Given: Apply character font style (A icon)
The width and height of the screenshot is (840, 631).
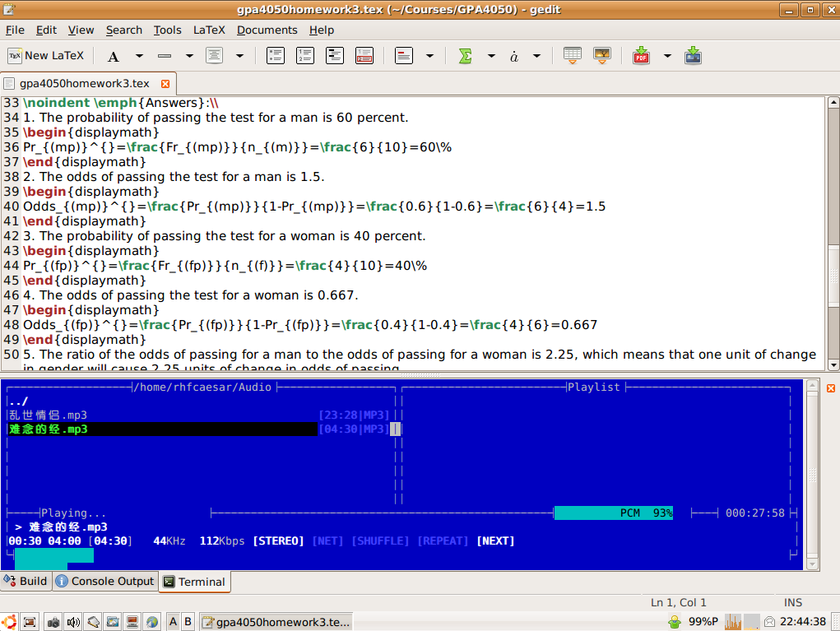Looking at the screenshot, I should click(x=113, y=56).
